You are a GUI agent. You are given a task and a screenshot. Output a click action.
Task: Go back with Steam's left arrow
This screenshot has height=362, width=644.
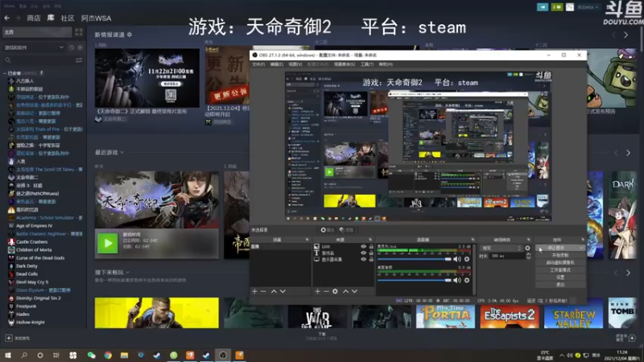coord(7,18)
